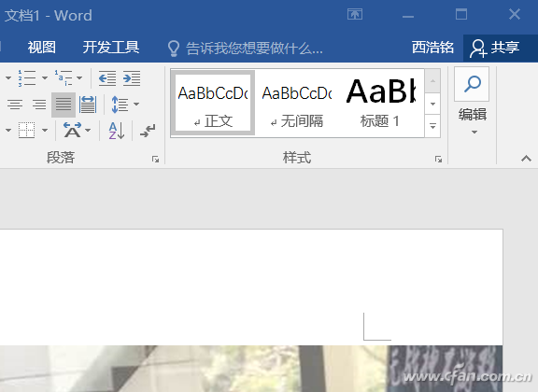Switch to the 开发工具 tab
This screenshot has width=538, height=392.
pyautogui.click(x=111, y=48)
